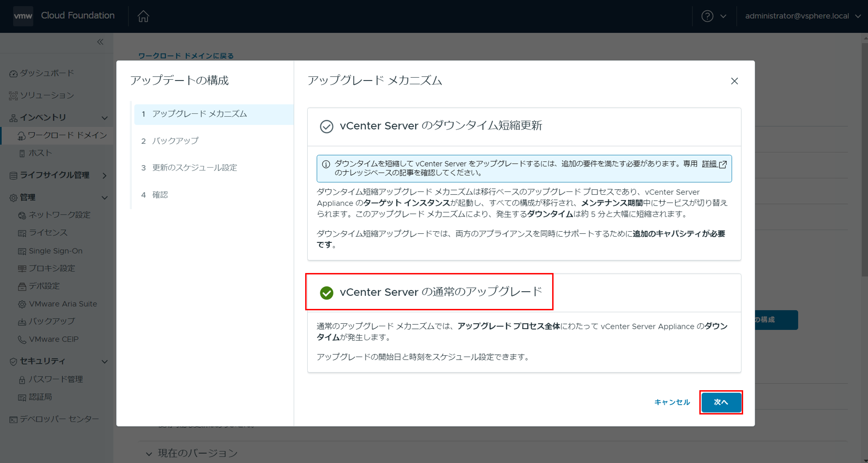Image resolution: width=868 pixels, height=463 pixels.
Task: Click the ソリューション sidebar icon
Action: pos(13,96)
